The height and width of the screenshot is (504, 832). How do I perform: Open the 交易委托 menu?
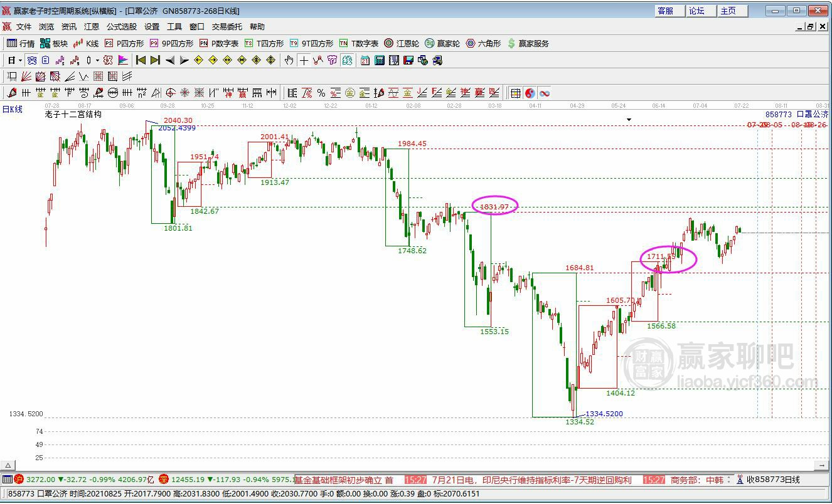pos(227,26)
